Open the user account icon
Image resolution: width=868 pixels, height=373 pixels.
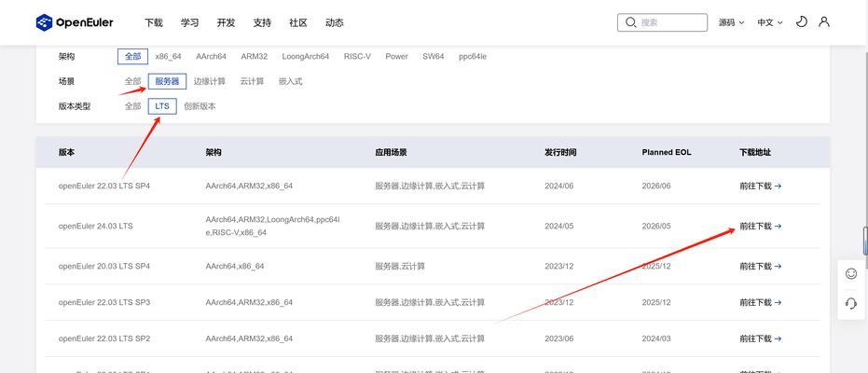click(824, 22)
